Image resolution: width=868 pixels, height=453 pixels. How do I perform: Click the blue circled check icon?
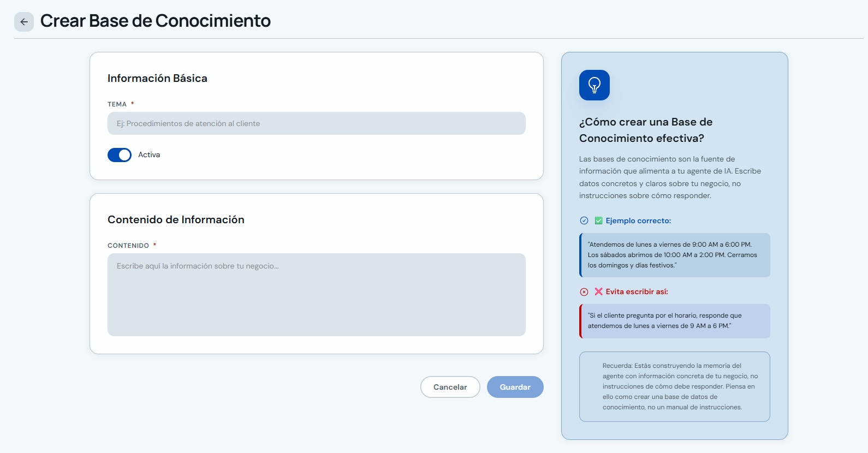[x=584, y=220]
